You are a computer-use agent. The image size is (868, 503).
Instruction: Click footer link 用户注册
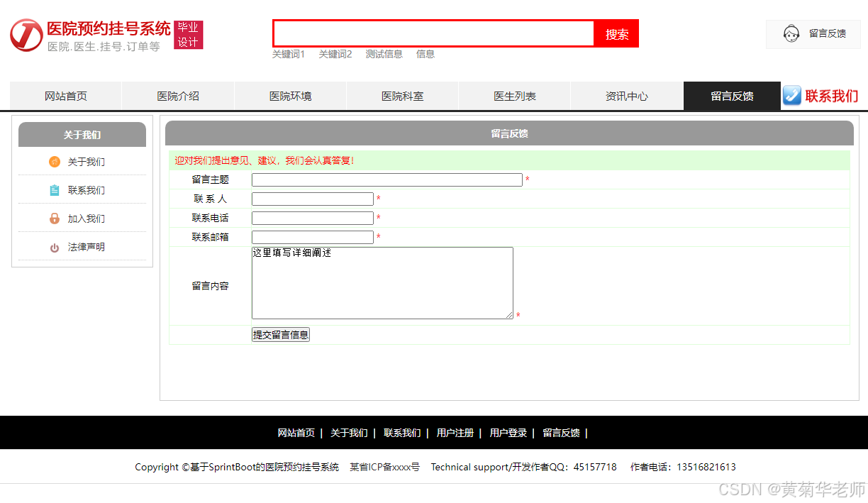click(x=455, y=433)
